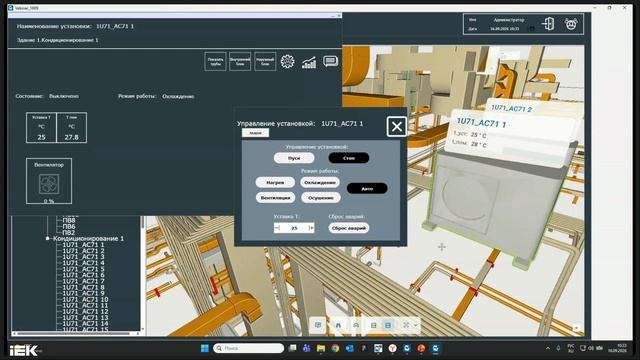Viewport: 640px width, 360px height.
Task: Click first icon in 3D view bottom toolbar
Action: (x=318, y=325)
